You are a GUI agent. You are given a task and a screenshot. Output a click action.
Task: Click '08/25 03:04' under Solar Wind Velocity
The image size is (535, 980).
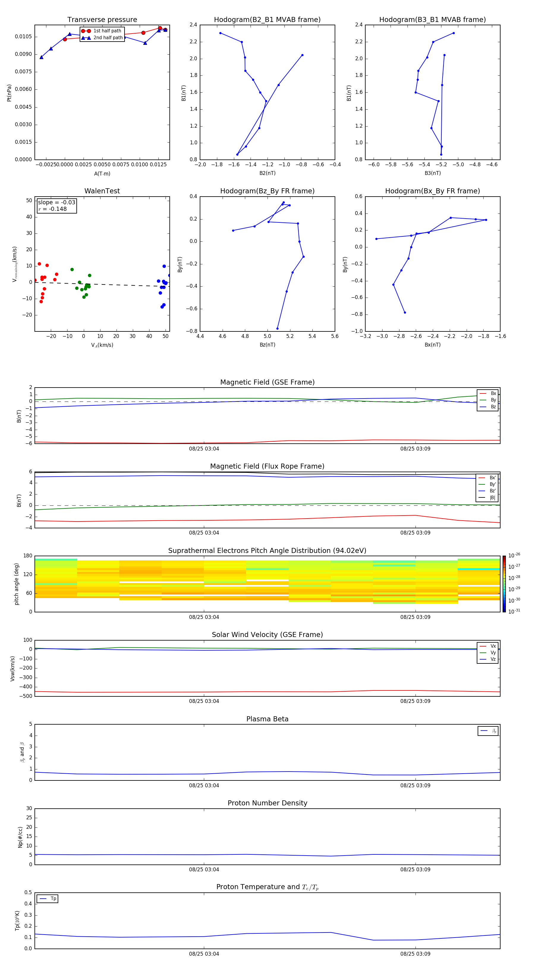tap(204, 701)
